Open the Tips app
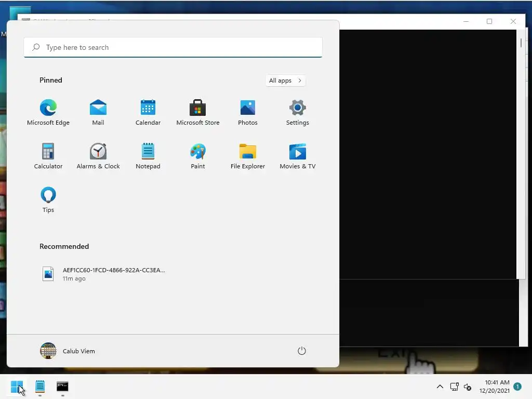Image resolution: width=532 pixels, height=399 pixels. click(x=48, y=200)
